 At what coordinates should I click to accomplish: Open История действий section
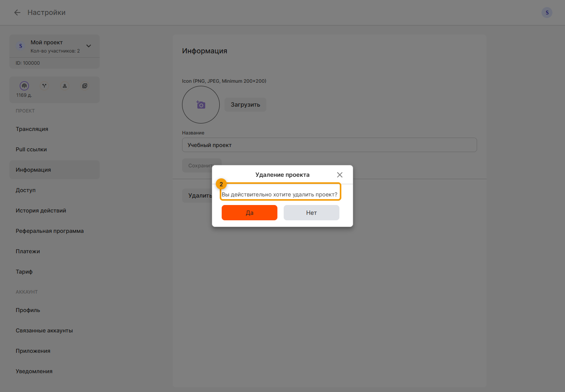(55, 211)
